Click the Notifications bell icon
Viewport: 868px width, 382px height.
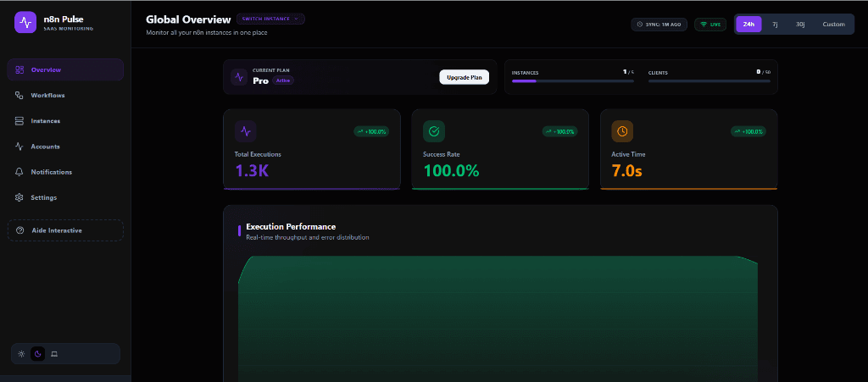(x=19, y=172)
